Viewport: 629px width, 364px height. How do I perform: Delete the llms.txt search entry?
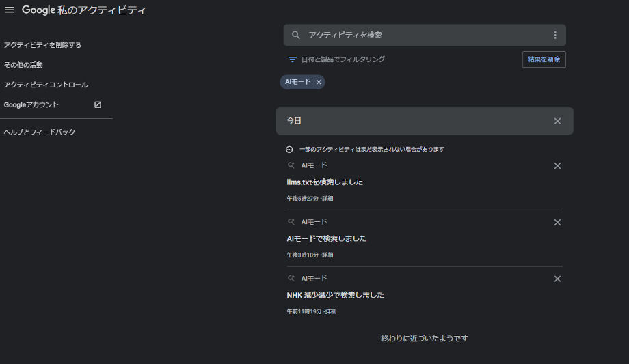pyautogui.click(x=557, y=166)
